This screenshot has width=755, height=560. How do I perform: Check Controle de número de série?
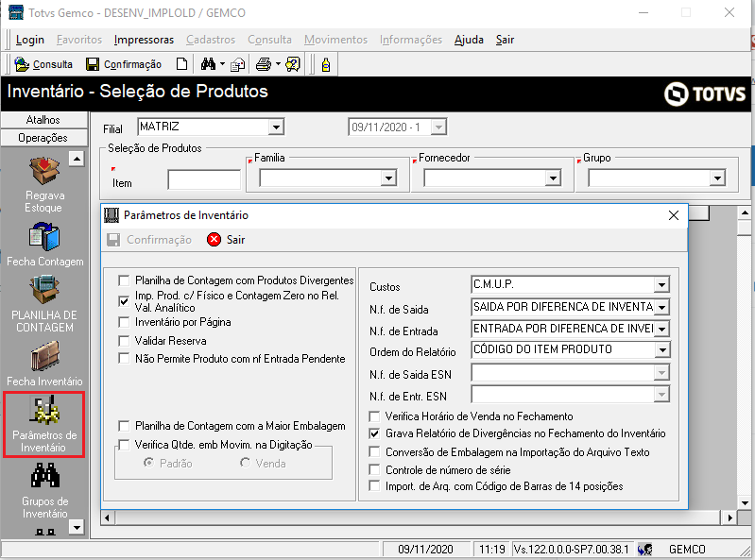click(x=374, y=469)
